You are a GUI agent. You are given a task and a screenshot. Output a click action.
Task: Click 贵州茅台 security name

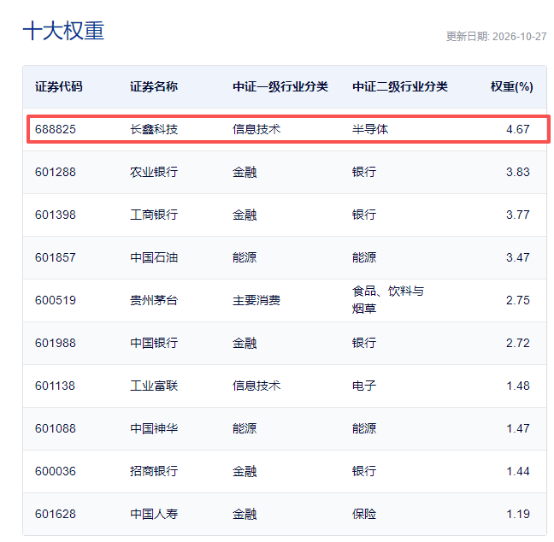tap(154, 300)
